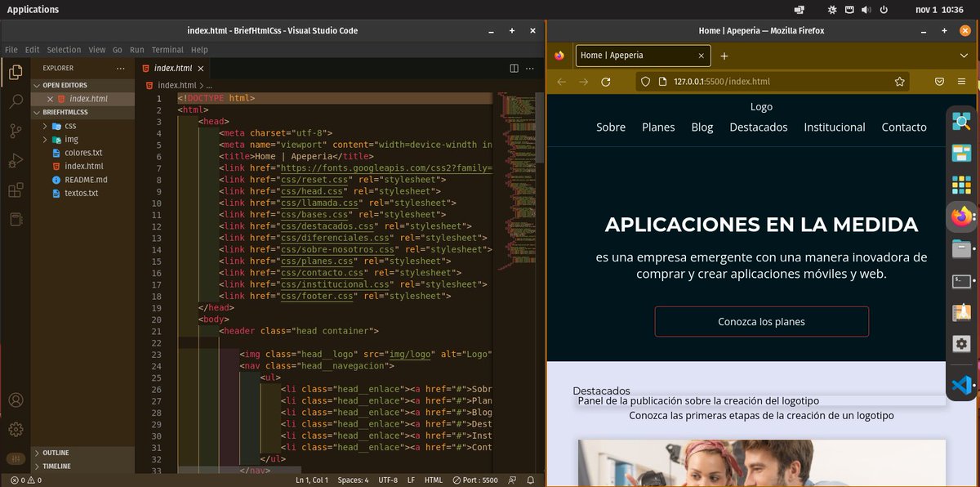Open the Terminal menu

(x=167, y=50)
